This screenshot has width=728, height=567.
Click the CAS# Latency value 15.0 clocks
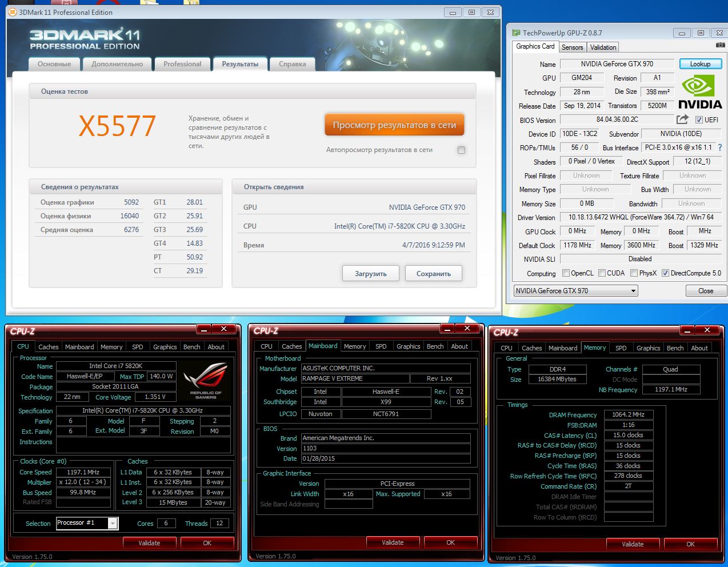click(x=628, y=435)
